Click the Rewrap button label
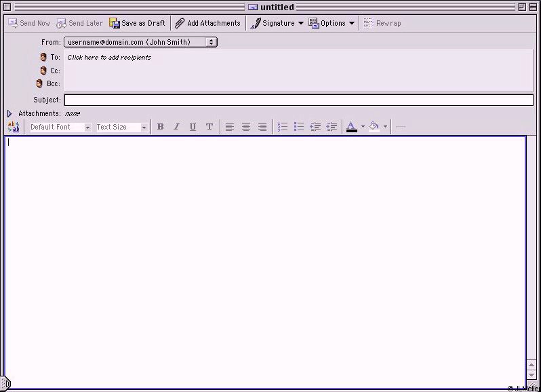The width and height of the screenshot is (541, 392). coord(388,23)
